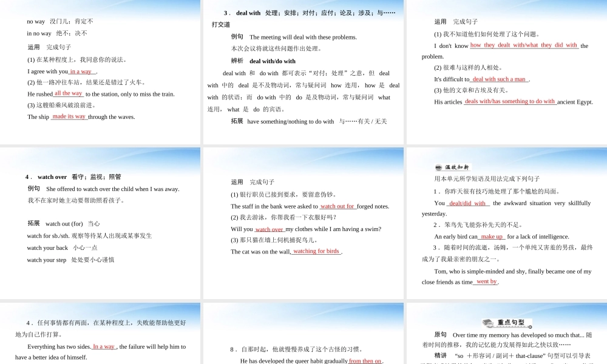Open the 温故知新 review slide thumbnail
This screenshot has width=607, height=364.
click(x=507, y=223)
